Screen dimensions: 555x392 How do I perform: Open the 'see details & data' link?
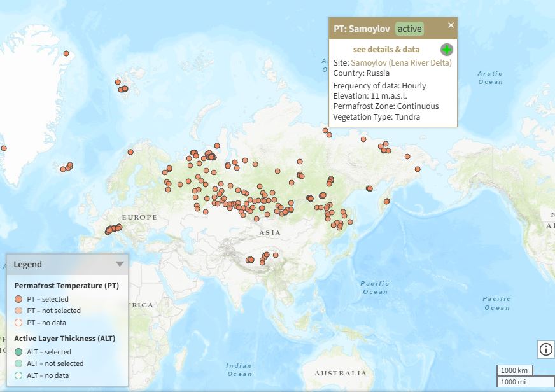[x=386, y=50]
